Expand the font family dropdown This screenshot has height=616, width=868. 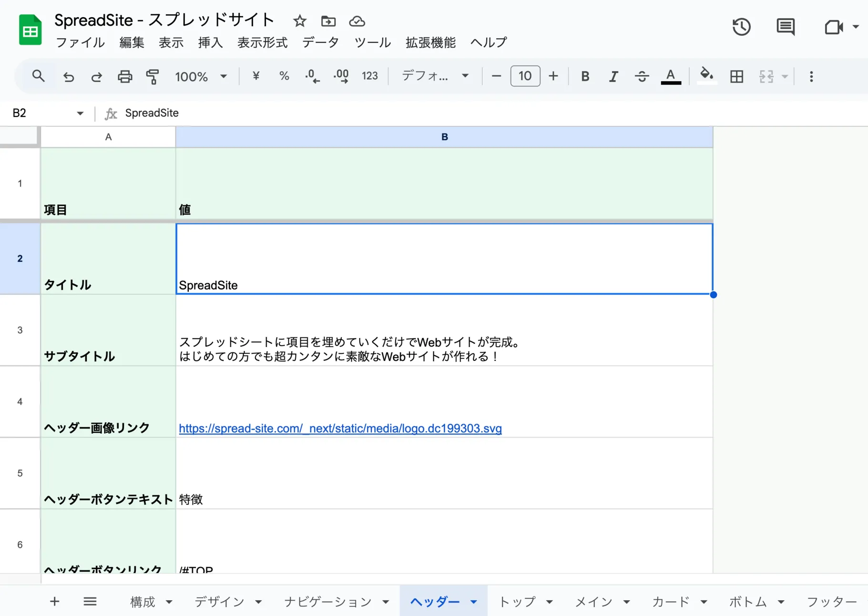[435, 76]
